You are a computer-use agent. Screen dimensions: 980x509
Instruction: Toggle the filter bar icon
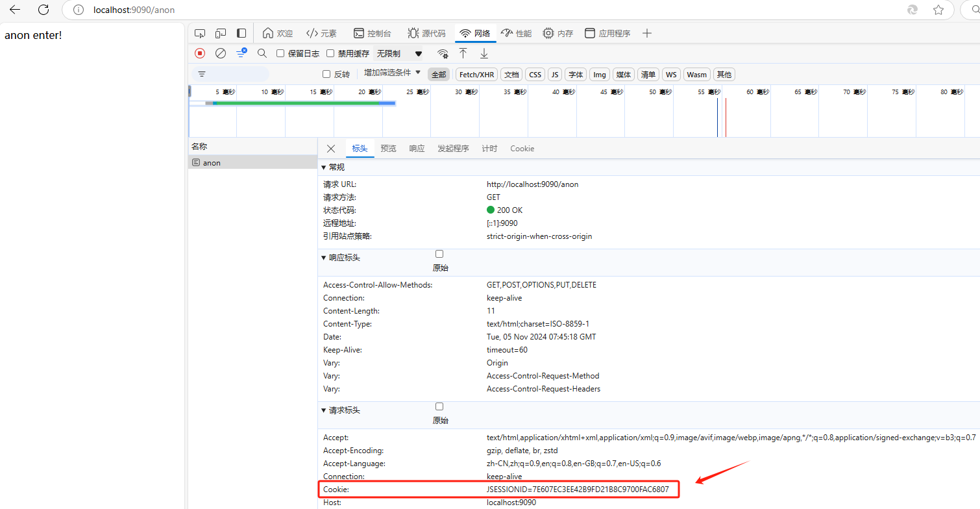click(241, 53)
